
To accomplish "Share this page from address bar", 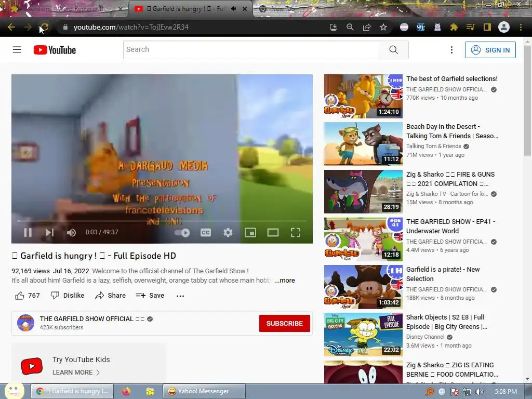I will [x=367, y=27].
